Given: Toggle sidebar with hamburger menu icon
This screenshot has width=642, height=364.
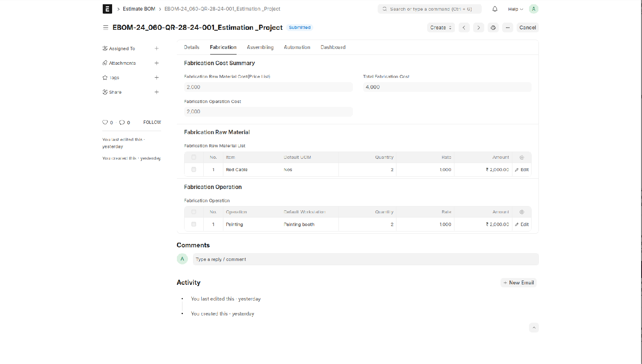Looking at the screenshot, I should (x=105, y=28).
